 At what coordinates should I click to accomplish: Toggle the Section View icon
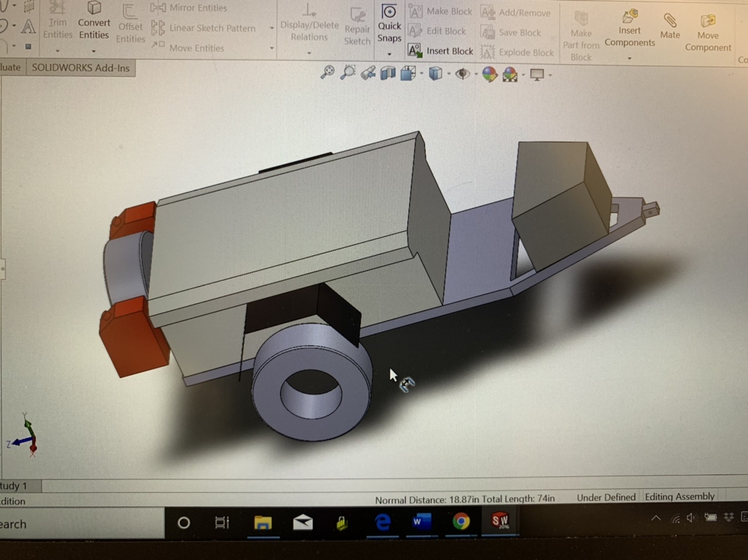(388, 73)
